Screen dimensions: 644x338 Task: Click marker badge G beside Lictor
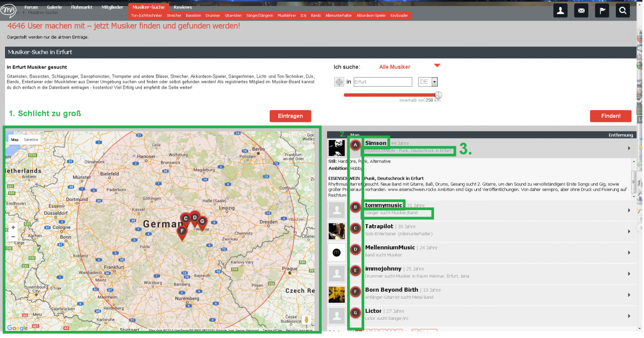point(356,313)
